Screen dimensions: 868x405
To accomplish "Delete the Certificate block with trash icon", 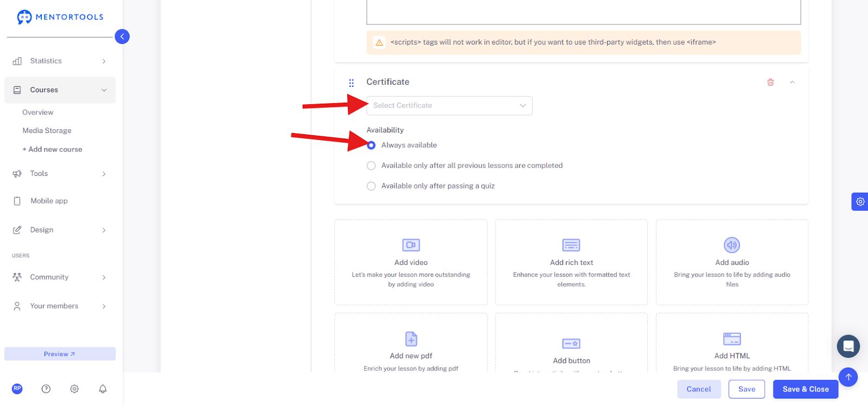I will (770, 82).
